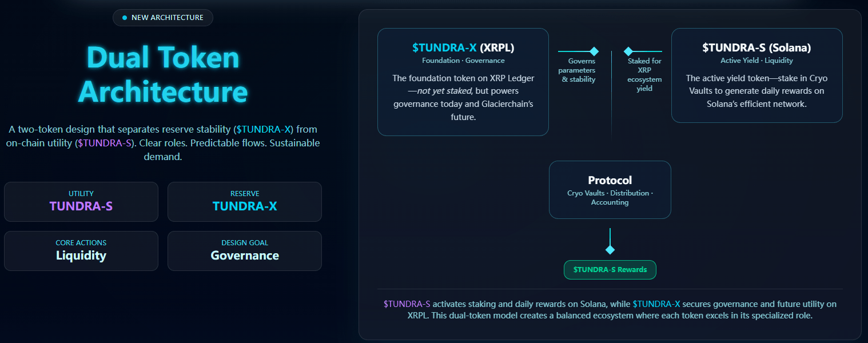Click the purple $TUNDRA-S link in the description paragraph
This screenshot has width=868, height=343.
pos(104,143)
